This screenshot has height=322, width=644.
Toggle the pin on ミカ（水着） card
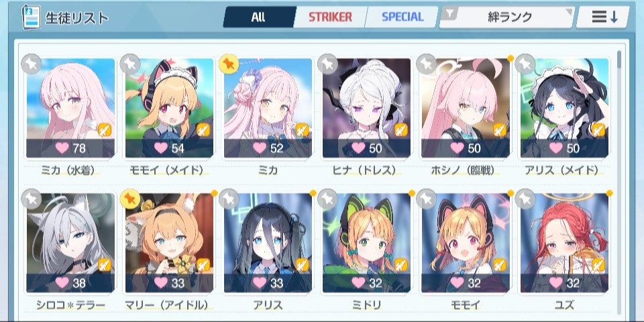[31, 64]
